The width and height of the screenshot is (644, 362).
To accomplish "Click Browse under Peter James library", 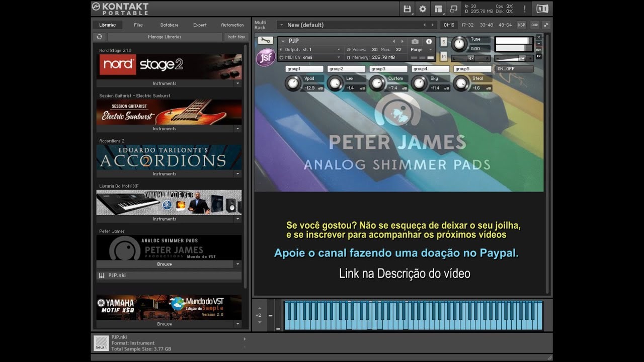I will [165, 264].
